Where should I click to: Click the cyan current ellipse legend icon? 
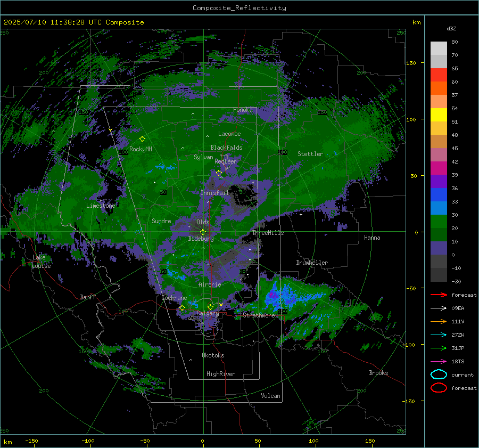[x=439, y=374]
